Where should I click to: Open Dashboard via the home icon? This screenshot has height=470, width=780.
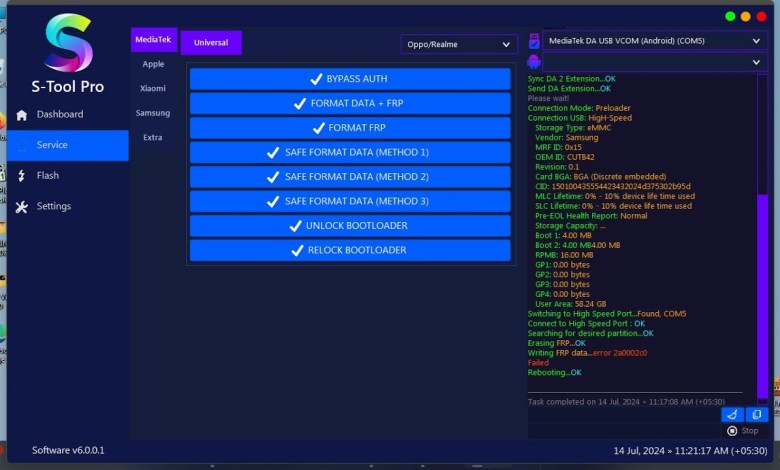(22, 115)
